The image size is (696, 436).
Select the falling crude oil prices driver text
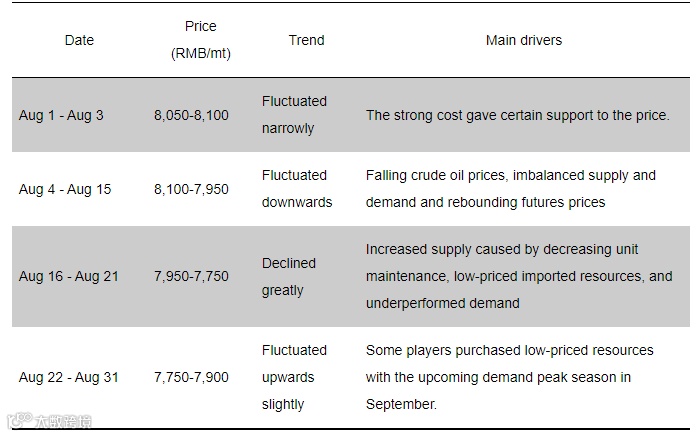click(x=510, y=189)
